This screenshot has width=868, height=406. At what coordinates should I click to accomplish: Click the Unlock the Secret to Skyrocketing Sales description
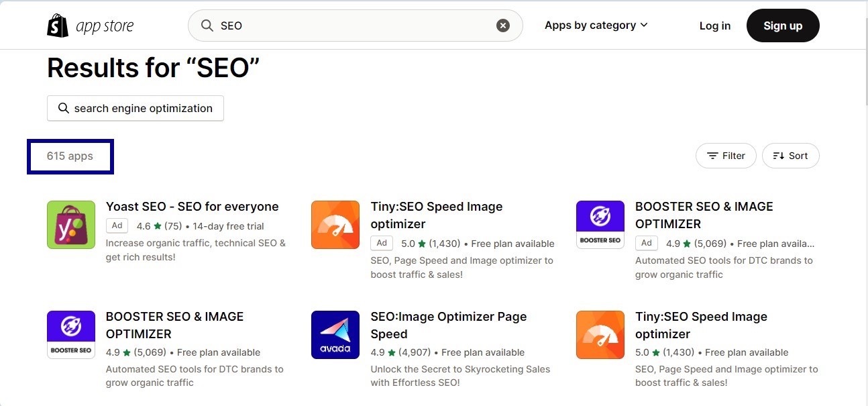click(x=460, y=376)
